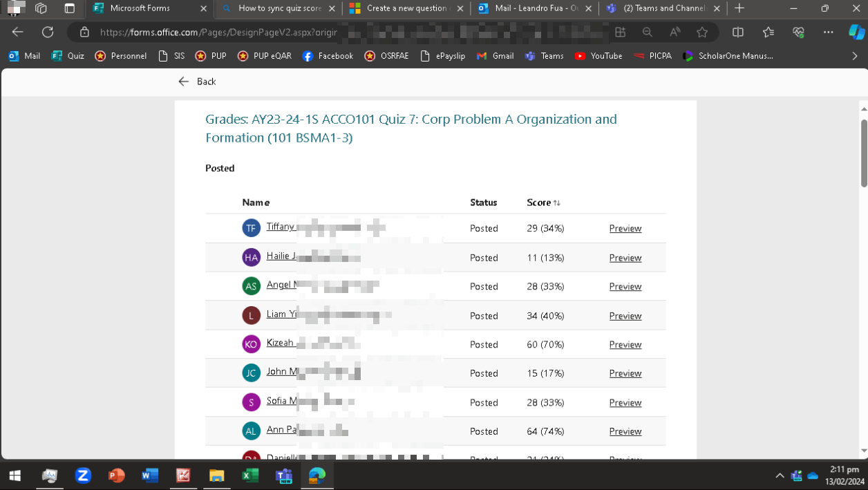868x490 pixels.
Task: Add this page to favorites with star icon
Action: coord(702,32)
